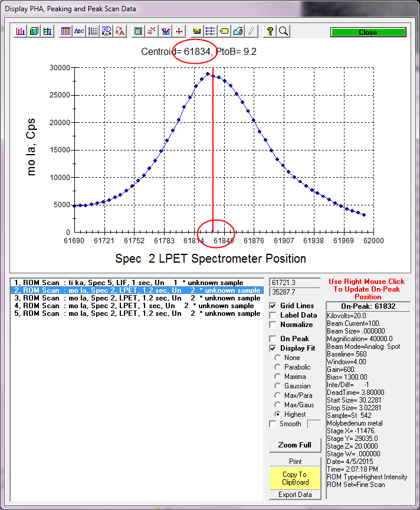Open help with the question mark icon
420x510 pixels.
click(x=270, y=31)
